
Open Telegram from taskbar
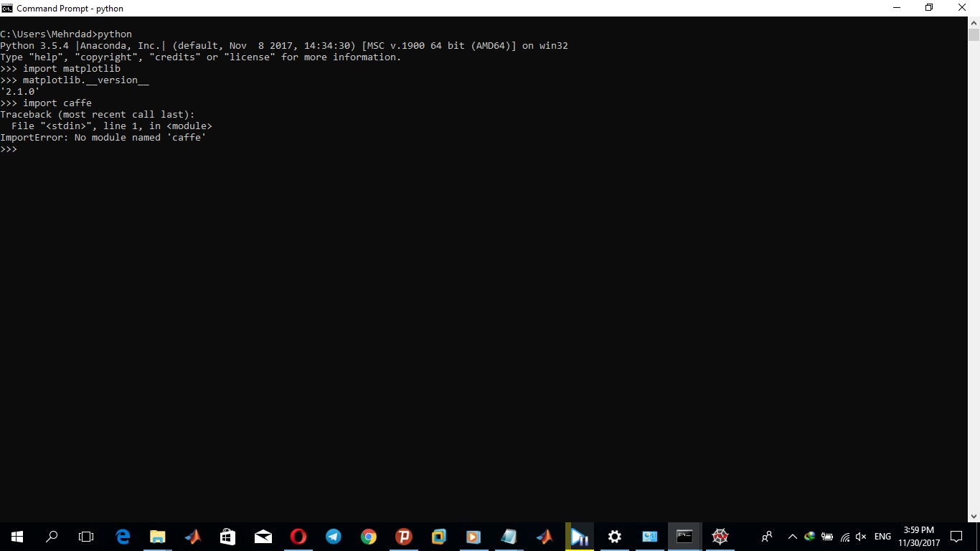tap(334, 537)
